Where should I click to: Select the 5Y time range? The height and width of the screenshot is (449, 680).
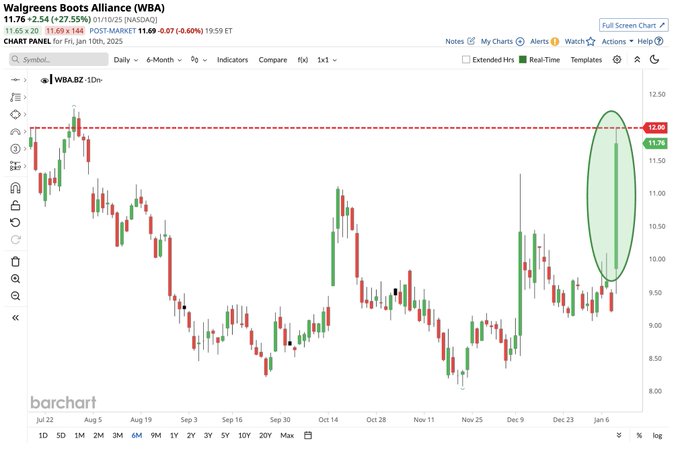click(225, 436)
